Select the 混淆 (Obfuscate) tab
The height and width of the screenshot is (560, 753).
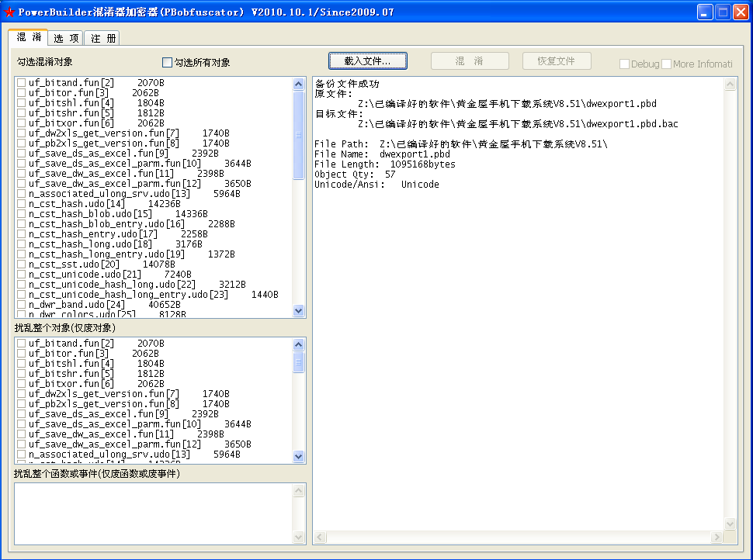[28, 36]
